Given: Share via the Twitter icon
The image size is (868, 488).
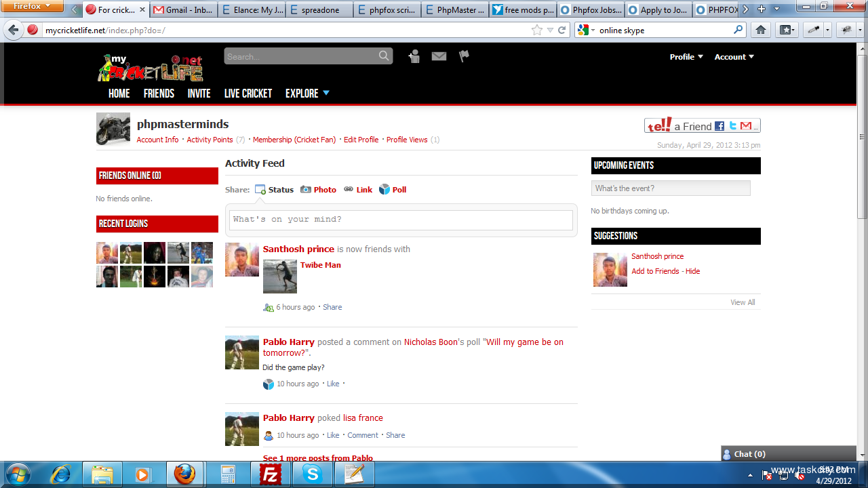Looking at the screenshot, I should pos(732,126).
